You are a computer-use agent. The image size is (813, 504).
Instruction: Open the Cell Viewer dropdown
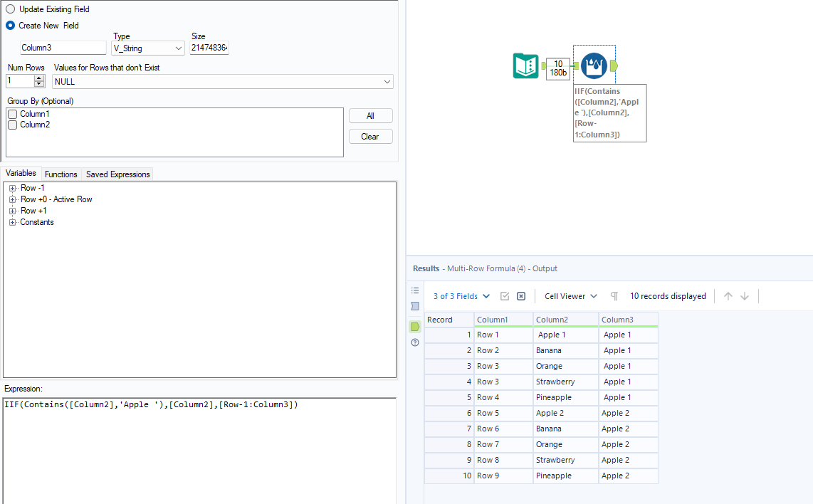click(x=569, y=295)
